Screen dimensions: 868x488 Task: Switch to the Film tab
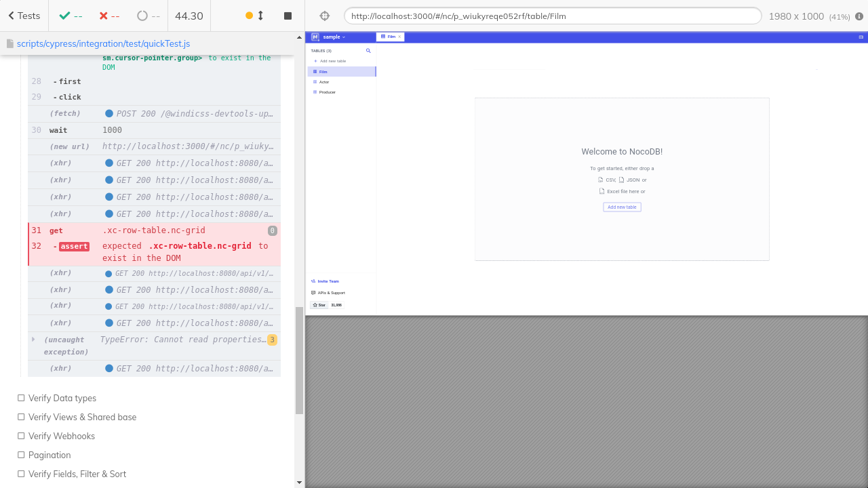(x=390, y=37)
